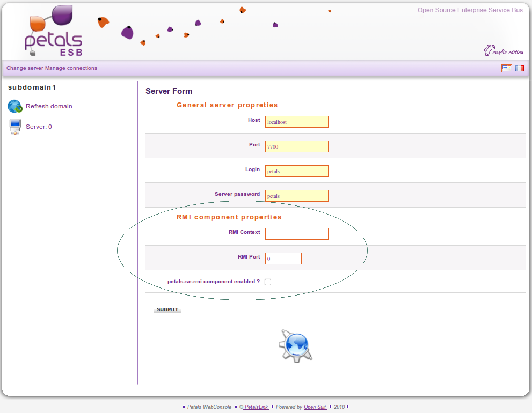
Task: Click into the Login field
Action: coord(296,171)
